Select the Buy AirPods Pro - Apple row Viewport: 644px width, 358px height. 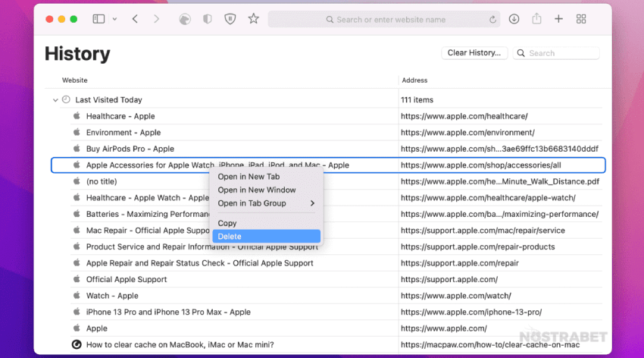[327, 149]
